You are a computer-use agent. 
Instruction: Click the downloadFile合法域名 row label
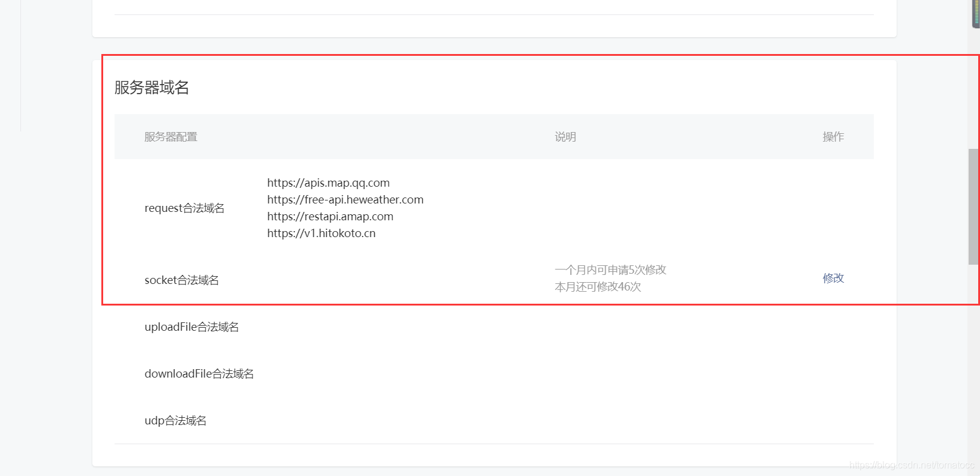pos(199,373)
